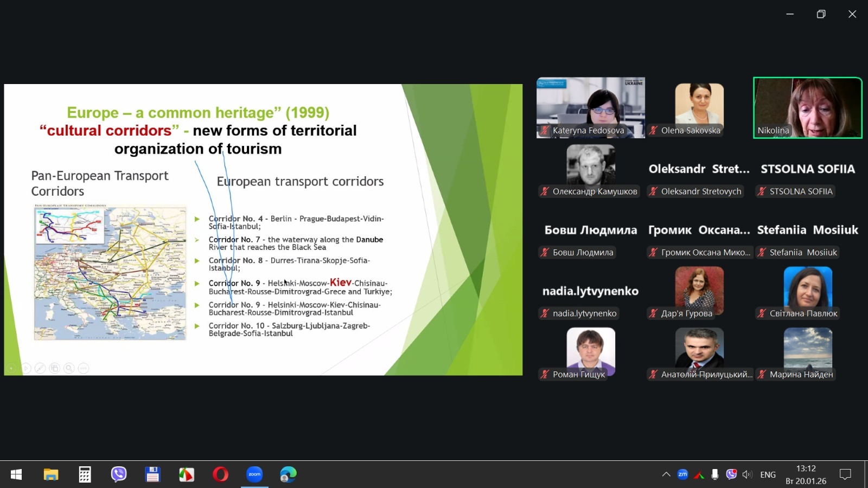Image resolution: width=868 pixels, height=488 pixels.
Task: Select Nikolina's active speaker video tile
Action: (x=807, y=107)
